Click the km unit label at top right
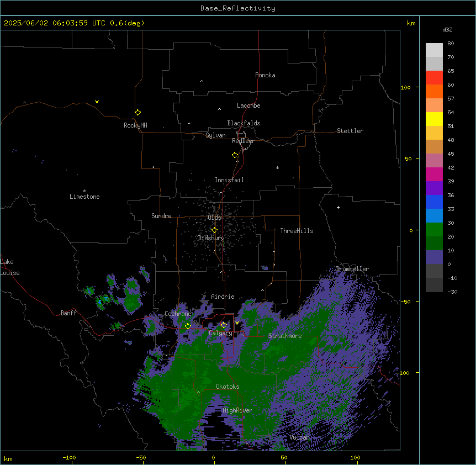 point(411,23)
